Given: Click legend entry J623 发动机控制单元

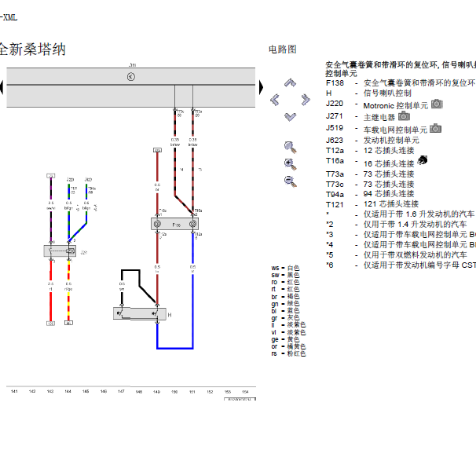Looking at the screenshot, I should pos(372,141).
